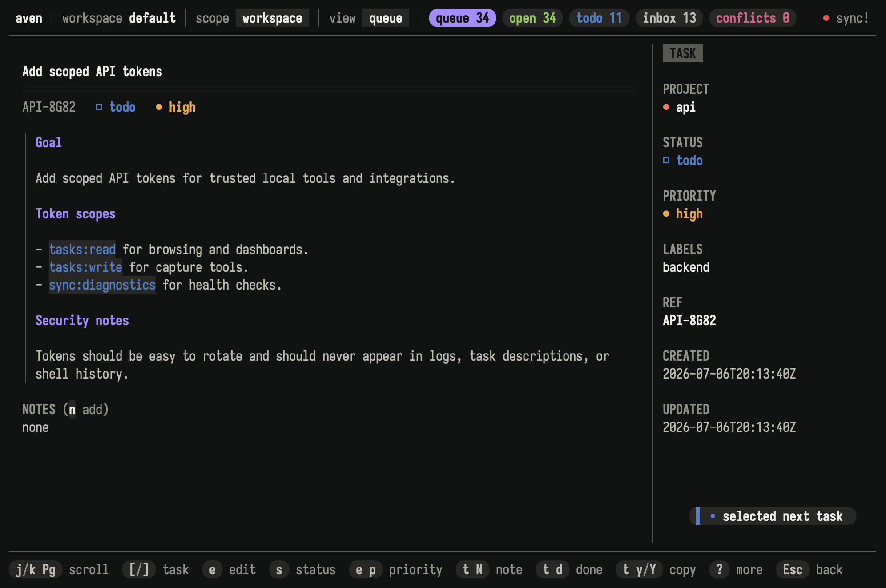
Task: Click the TASK panel badge
Action: click(x=682, y=54)
